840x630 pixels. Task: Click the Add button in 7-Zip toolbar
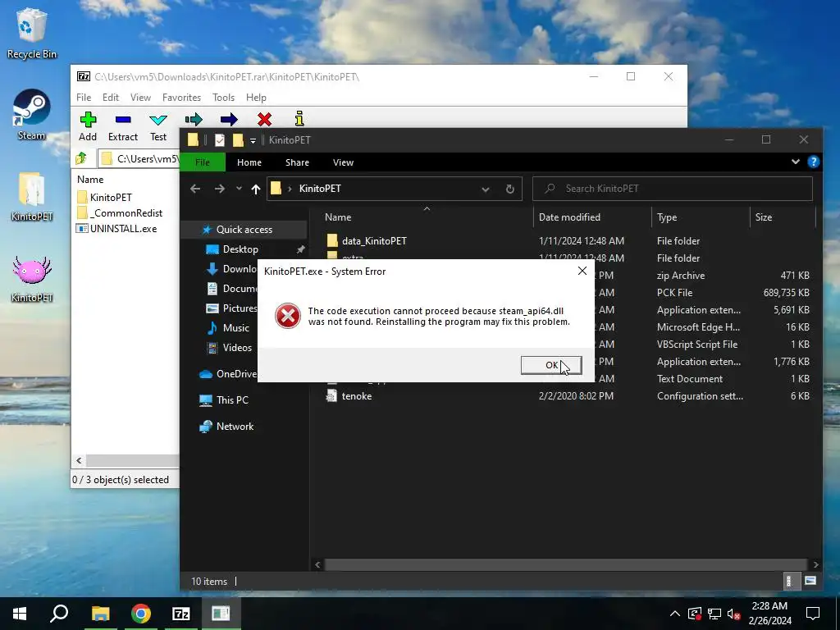click(88, 127)
